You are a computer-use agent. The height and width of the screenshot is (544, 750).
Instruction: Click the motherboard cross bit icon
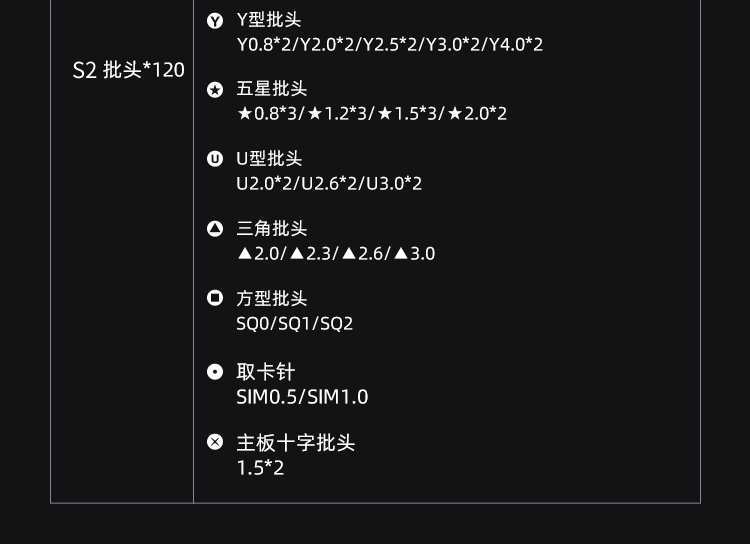click(215, 442)
